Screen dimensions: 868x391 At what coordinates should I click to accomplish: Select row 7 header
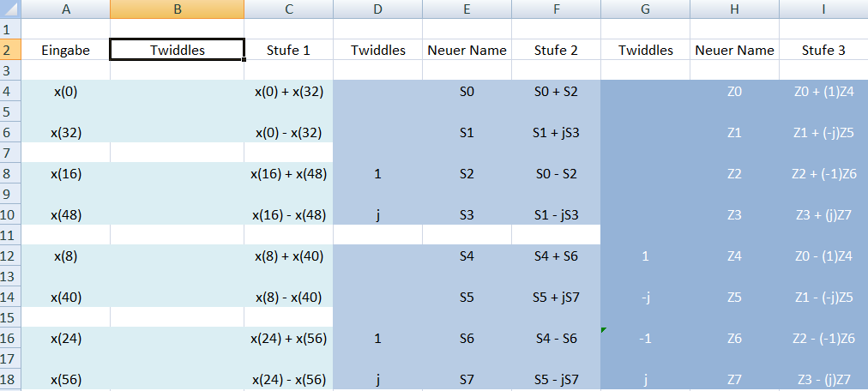point(10,152)
